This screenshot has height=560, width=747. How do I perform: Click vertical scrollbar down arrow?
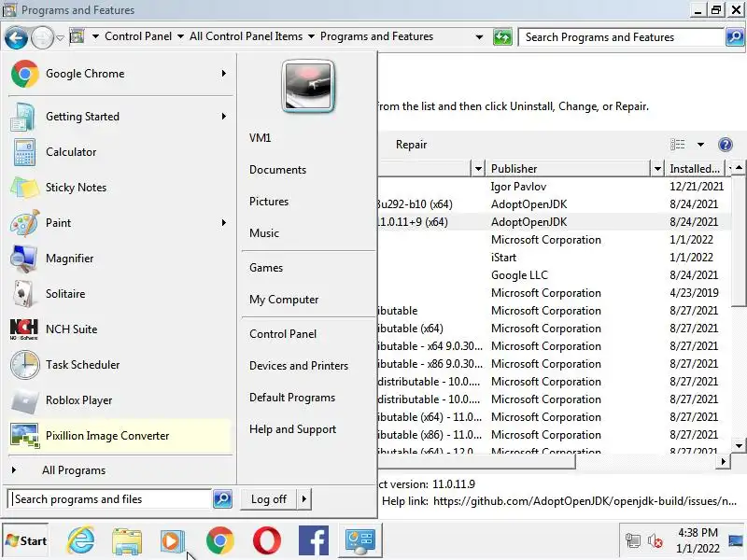click(739, 446)
